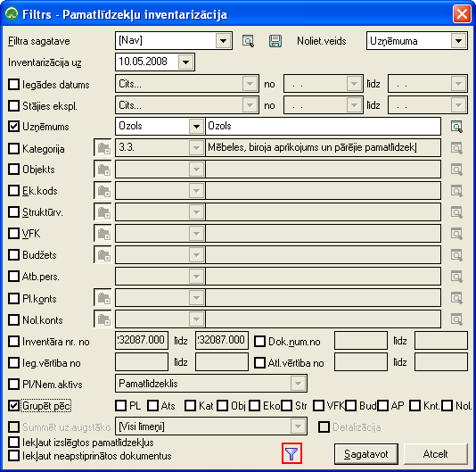This screenshot has width=476, height=472.
Task: Click the folder icon beside Objekts
Action: 103,170
